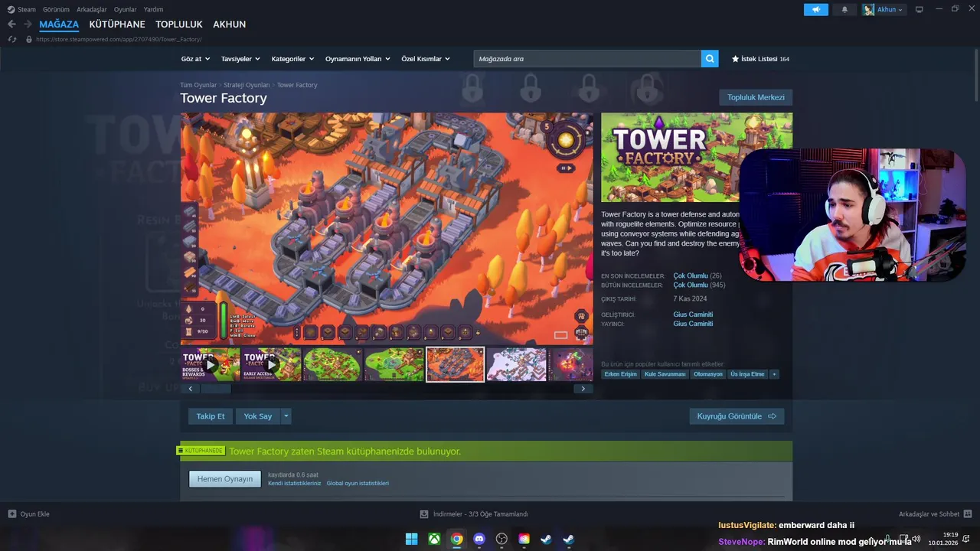Play the Bosses & Rewards trailer thumbnail
Image resolution: width=980 pixels, height=551 pixels.
[211, 364]
